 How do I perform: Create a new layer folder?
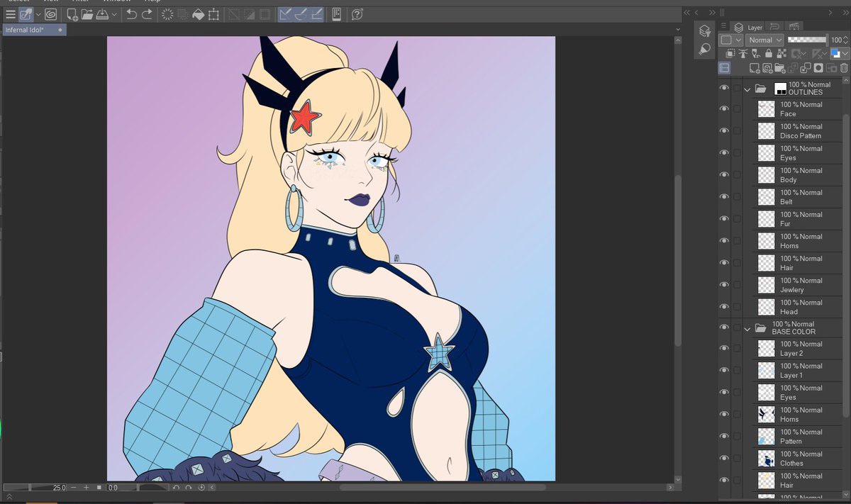[780, 68]
